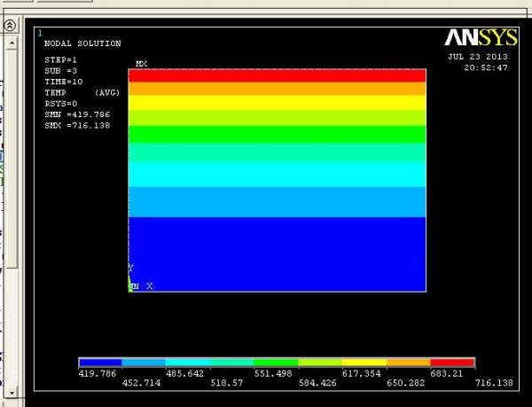Viewport: 532px width, 407px height.
Task: Click the ANSYS logo
Action: click(481, 37)
